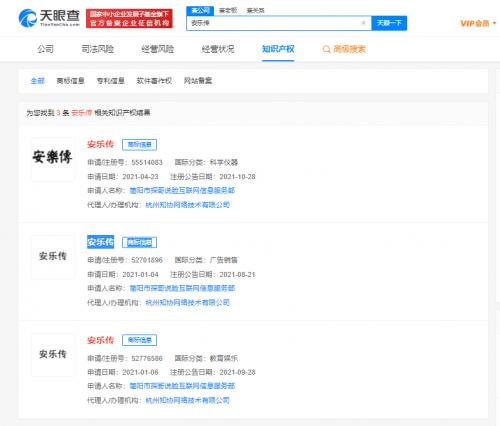Click announcement date 2021-10-28
The image size is (500, 426).
(237, 177)
